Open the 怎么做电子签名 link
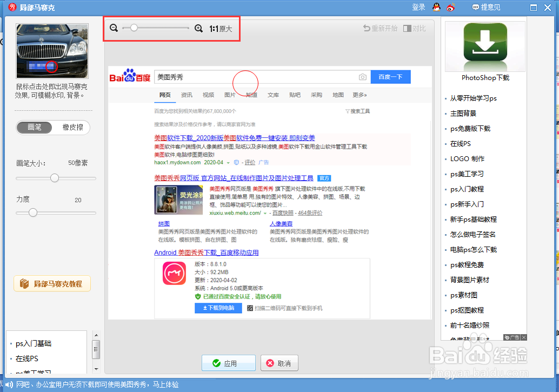The image size is (559, 392). point(473,234)
